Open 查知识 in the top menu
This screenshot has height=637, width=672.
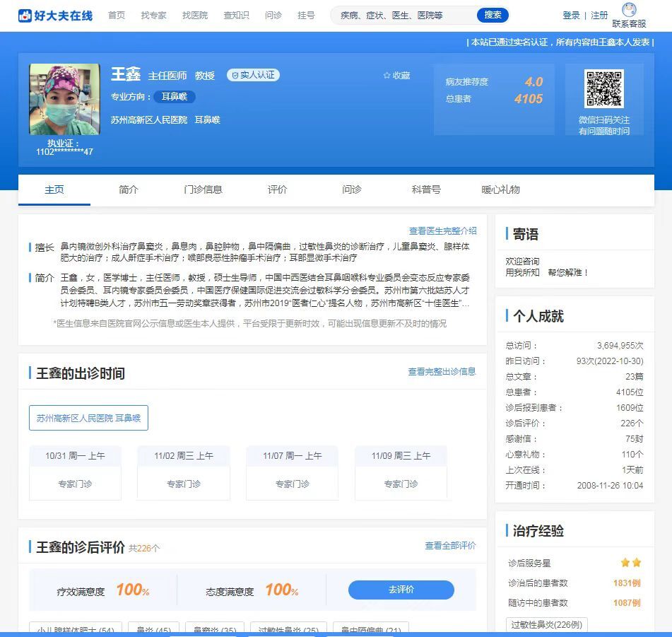click(236, 15)
